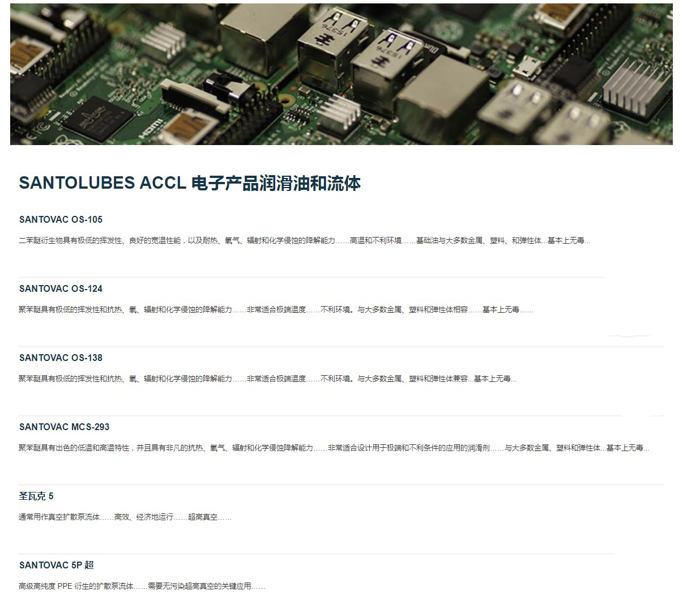Click the description 高级高纯度 PPE 衍生的扩散泵流体
The image size is (687, 616).
click(x=142, y=587)
